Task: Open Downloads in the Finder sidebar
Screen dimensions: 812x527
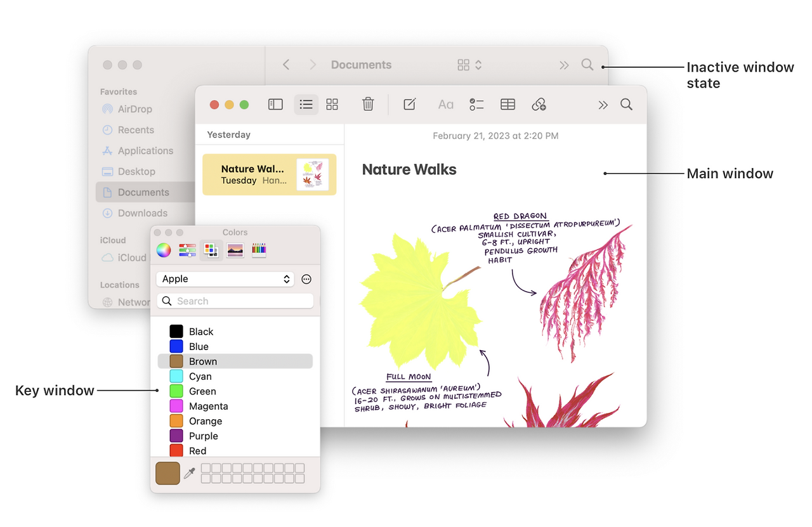Action: (x=134, y=213)
